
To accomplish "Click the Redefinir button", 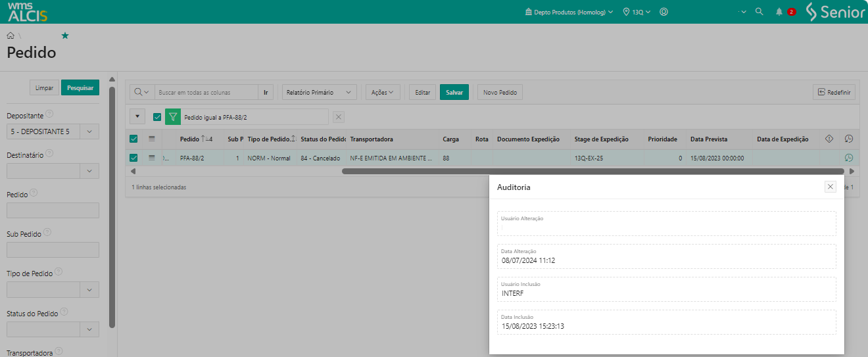I will 834,93.
